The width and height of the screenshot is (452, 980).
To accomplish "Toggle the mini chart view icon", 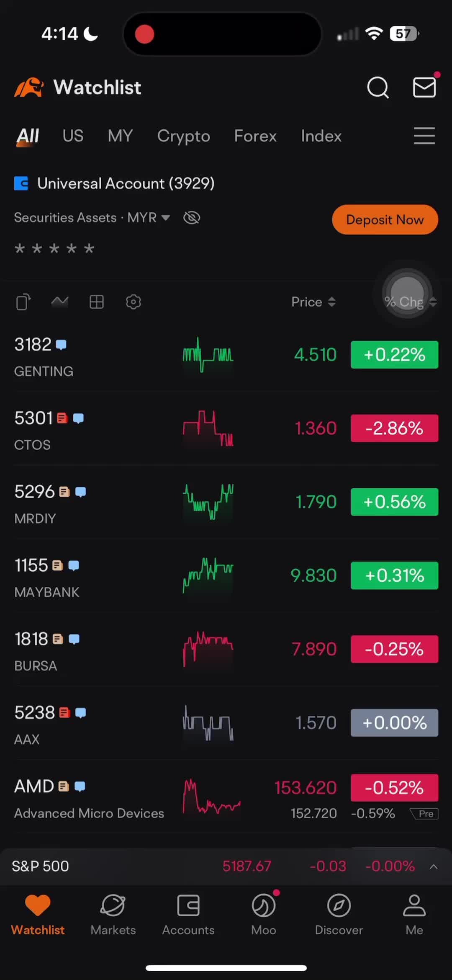I will point(60,302).
